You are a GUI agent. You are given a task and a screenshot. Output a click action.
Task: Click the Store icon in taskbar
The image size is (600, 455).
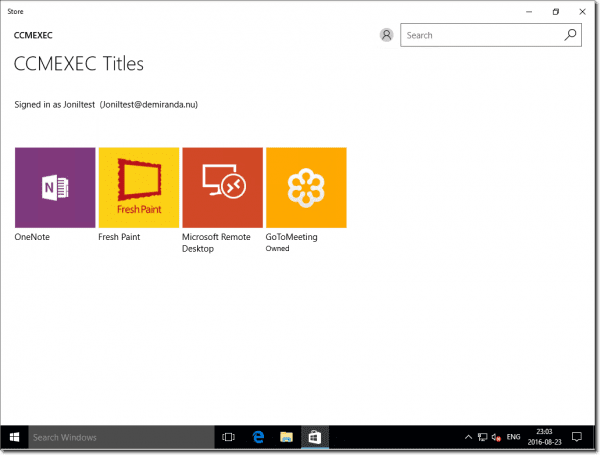click(x=315, y=437)
